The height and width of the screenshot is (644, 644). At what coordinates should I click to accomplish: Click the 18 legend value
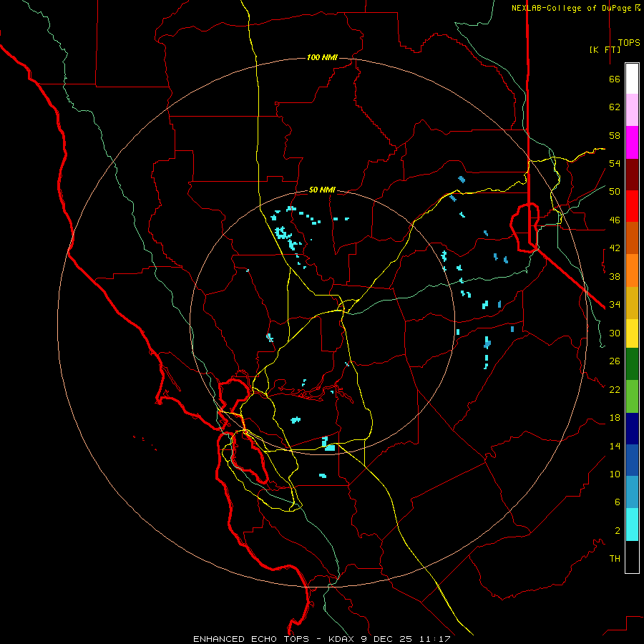click(615, 418)
